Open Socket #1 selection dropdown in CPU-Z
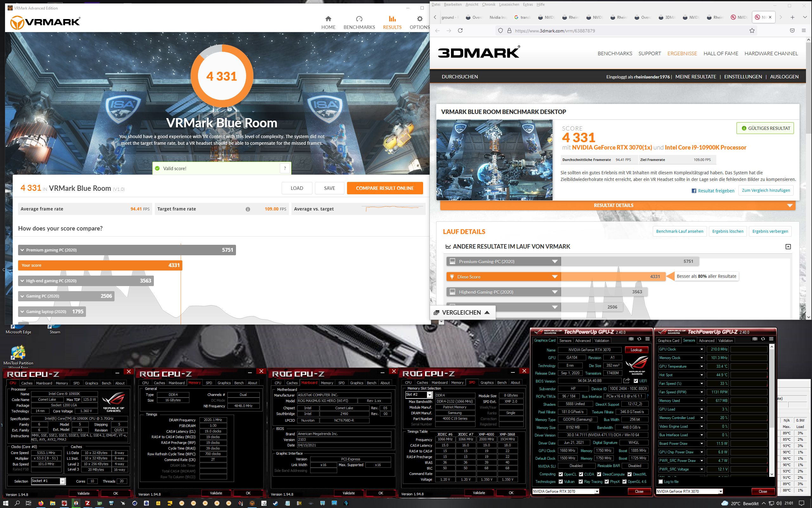 (x=62, y=481)
